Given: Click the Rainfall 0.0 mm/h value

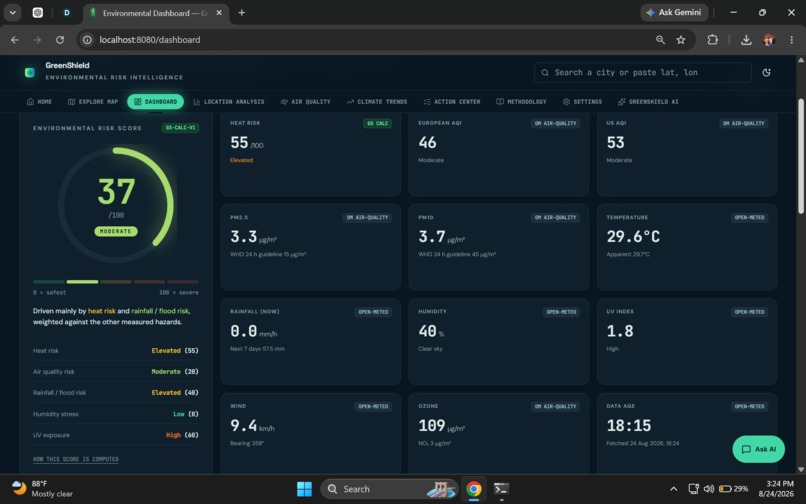Looking at the screenshot, I should point(253,331).
